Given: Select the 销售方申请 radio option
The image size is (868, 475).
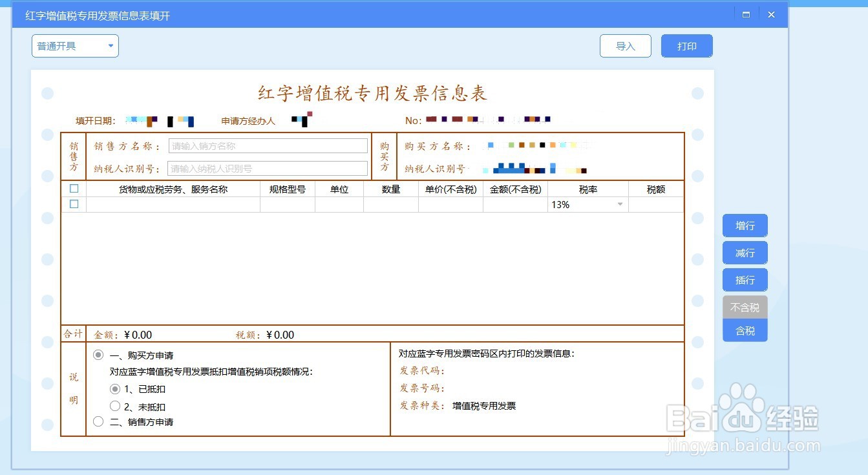Looking at the screenshot, I should 98,421.
